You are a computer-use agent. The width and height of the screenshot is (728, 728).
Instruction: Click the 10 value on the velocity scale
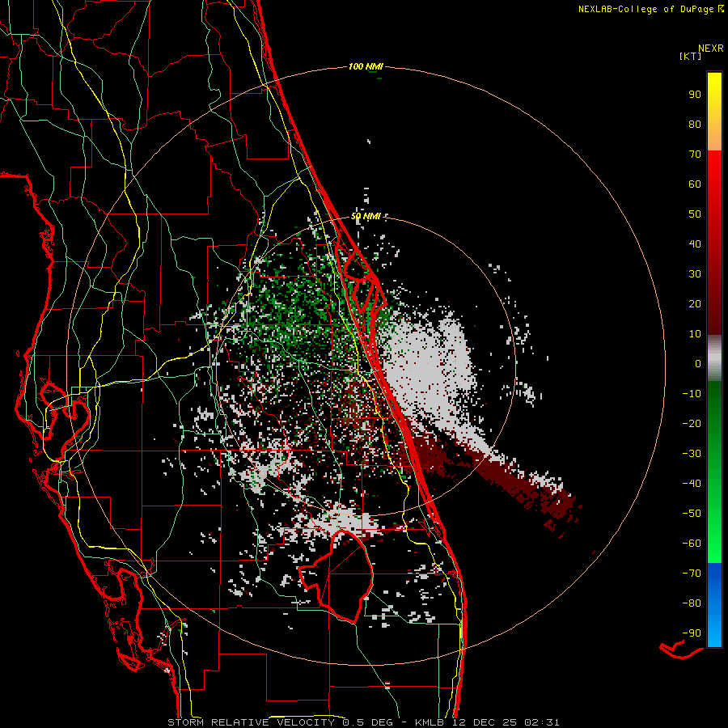pyautogui.click(x=695, y=334)
